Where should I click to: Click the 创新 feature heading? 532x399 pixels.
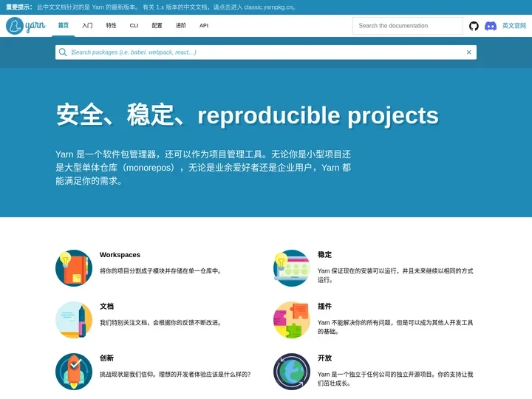[106, 358]
